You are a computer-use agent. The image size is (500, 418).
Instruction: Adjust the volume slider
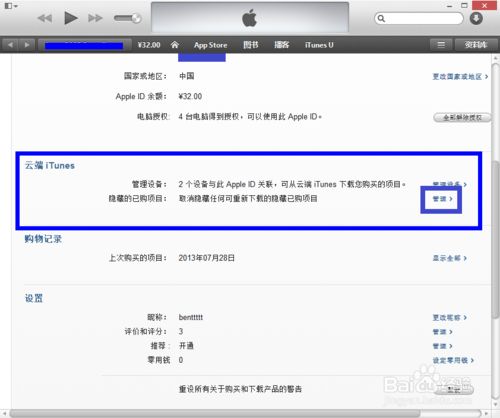coord(127,18)
